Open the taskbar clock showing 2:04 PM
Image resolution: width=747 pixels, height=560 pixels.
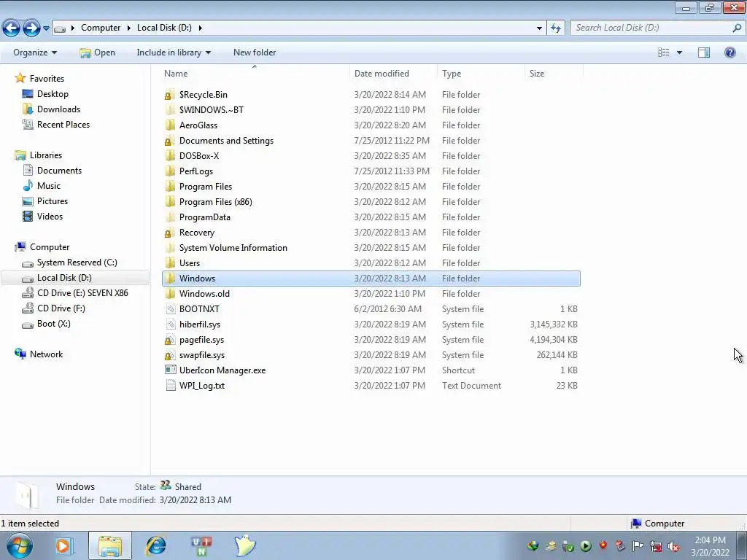click(710, 546)
